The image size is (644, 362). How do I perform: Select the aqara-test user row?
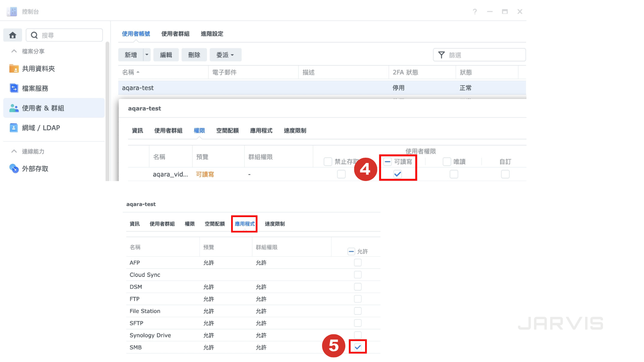pos(258,88)
